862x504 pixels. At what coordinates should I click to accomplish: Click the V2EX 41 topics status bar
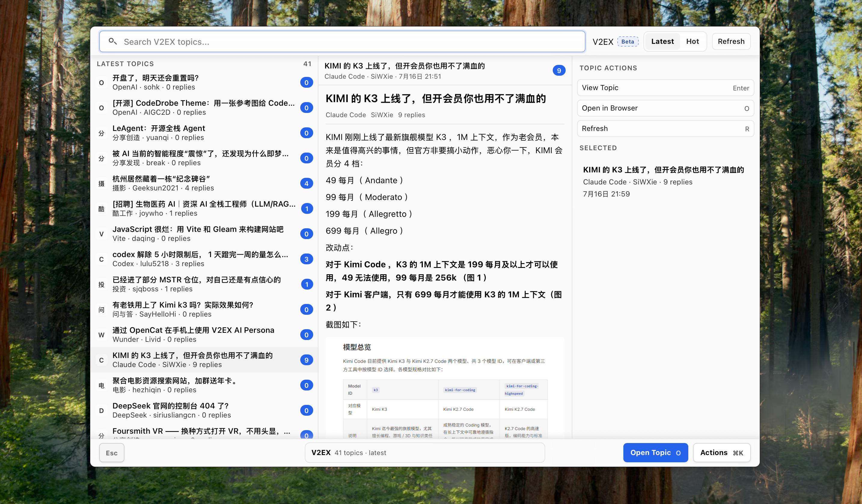point(425,453)
